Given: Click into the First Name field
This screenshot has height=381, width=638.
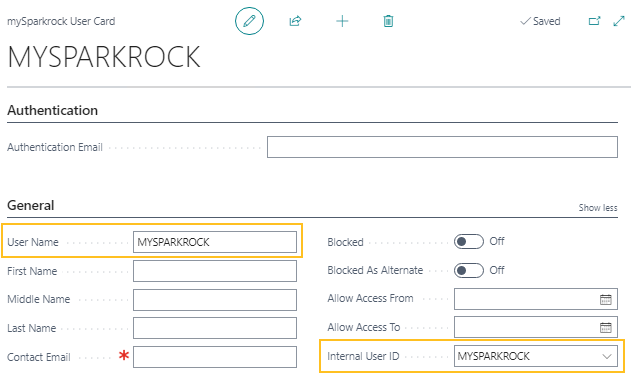Looking at the screenshot, I should (x=215, y=271).
